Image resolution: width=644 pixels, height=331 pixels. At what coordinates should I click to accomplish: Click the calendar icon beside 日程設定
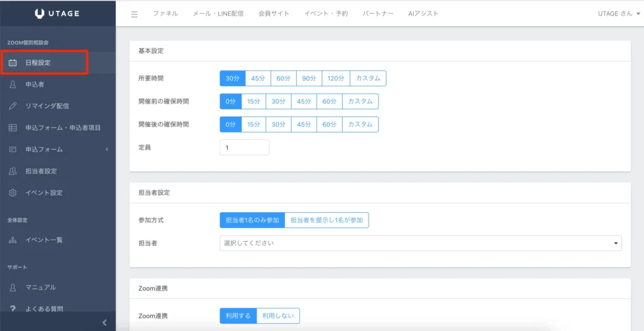click(13, 63)
